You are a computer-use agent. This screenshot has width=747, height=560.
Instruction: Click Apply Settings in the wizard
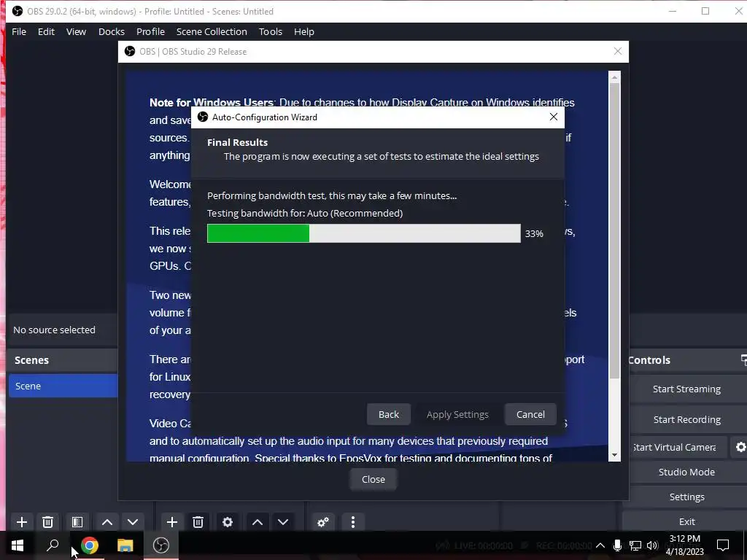[x=457, y=414]
